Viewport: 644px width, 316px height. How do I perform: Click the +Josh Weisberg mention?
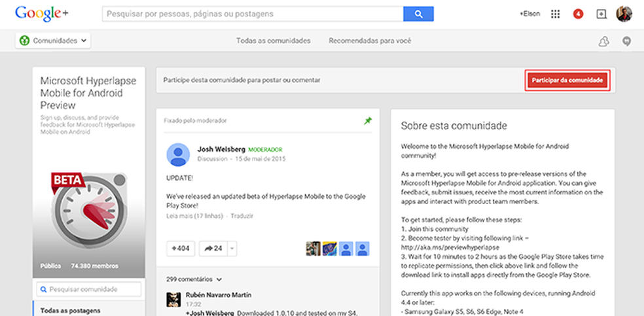point(209,313)
